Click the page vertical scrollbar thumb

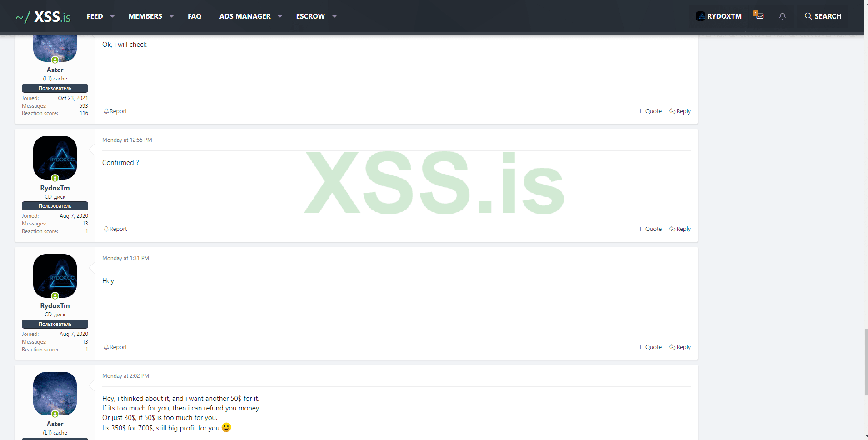coord(866,361)
